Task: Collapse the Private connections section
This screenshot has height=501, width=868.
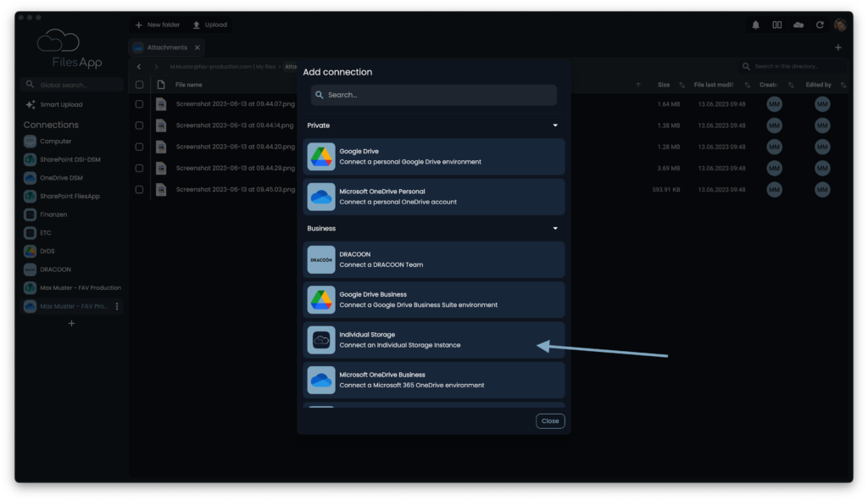Action: pyautogui.click(x=555, y=125)
